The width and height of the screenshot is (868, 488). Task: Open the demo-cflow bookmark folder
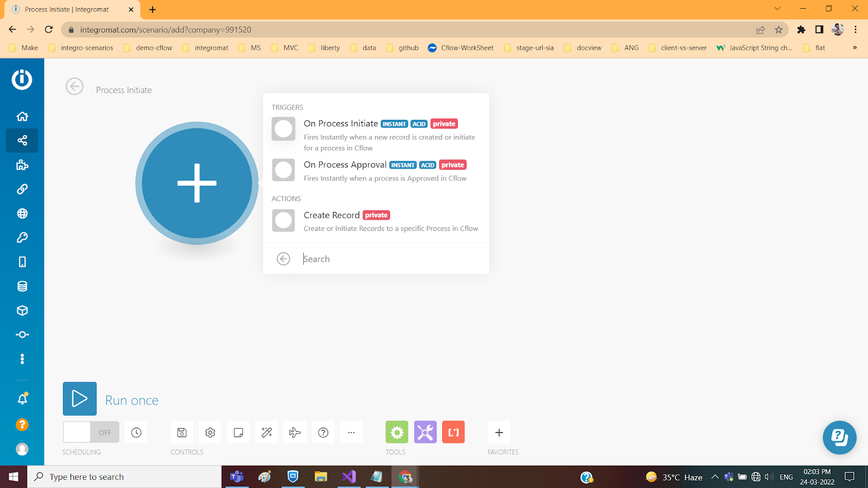coord(148,48)
